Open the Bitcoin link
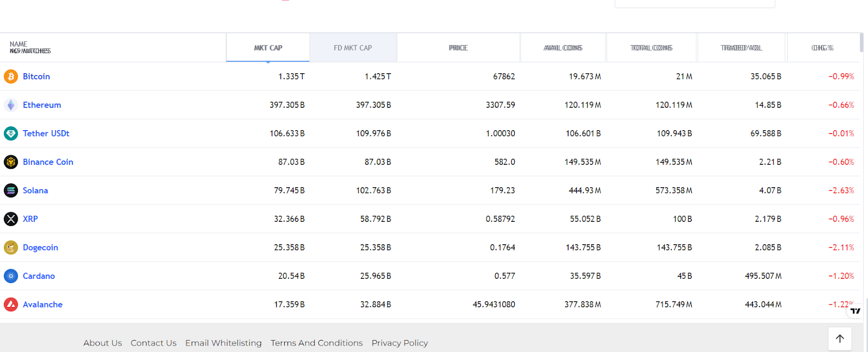868x352 pixels. coord(36,76)
